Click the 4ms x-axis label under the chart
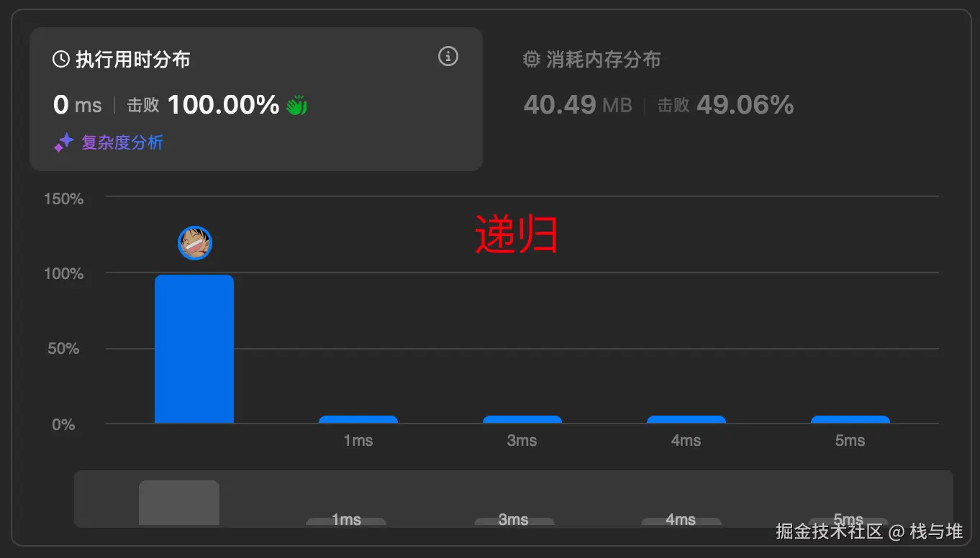980x558 pixels. 686,440
